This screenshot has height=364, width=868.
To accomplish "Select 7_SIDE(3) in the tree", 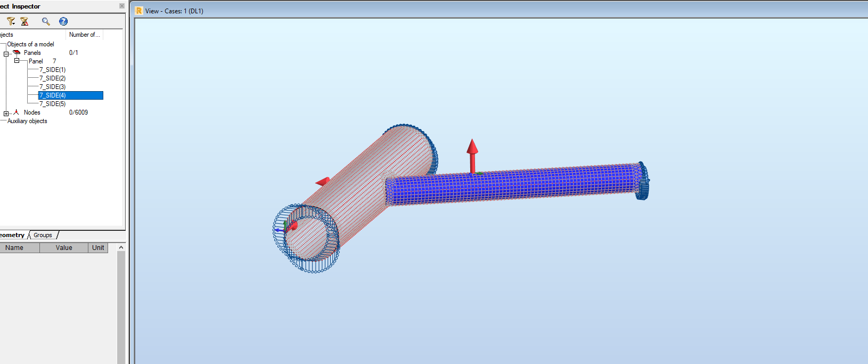I will pos(53,87).
